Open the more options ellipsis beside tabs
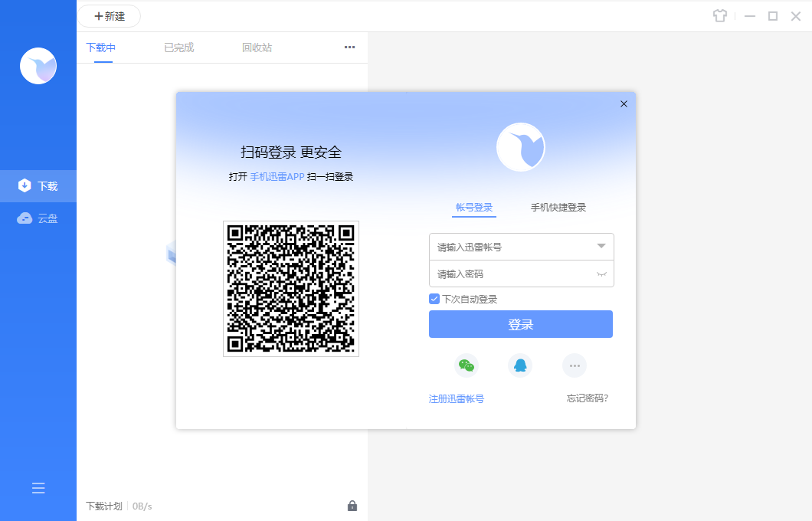This screenshot has height=521, width=812. pyautogui.click(x=349, y=48)
